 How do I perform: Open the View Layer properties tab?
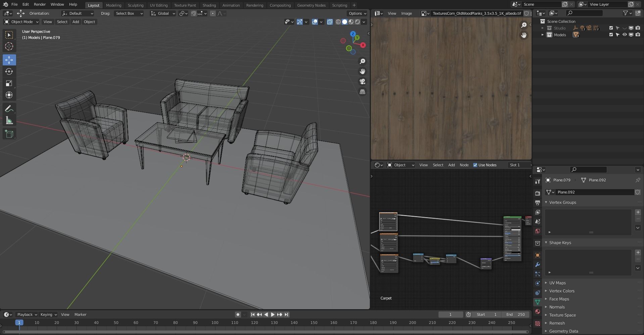[538, 212]
